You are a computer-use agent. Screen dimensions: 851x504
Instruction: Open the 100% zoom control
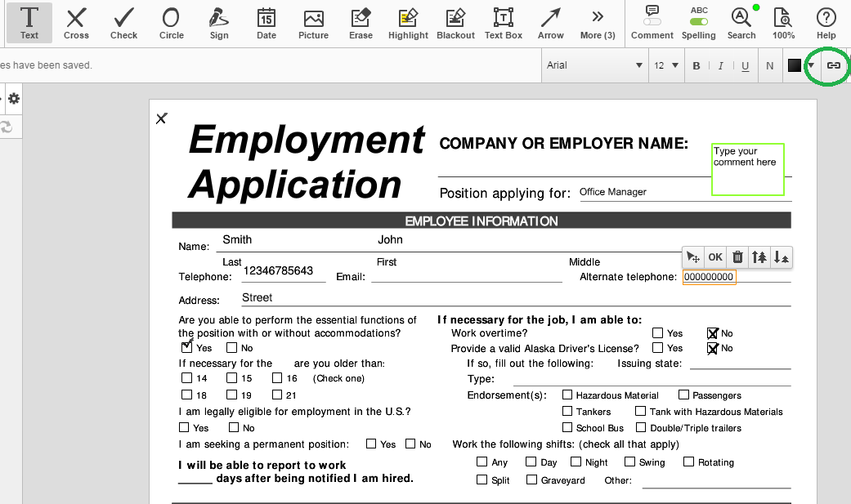[783, 23]
